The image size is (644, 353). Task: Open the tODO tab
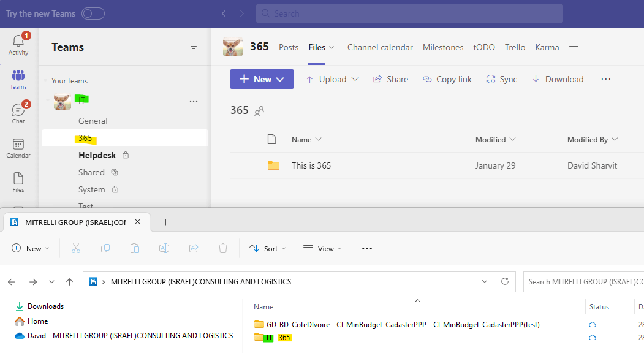(x=484, y=47)
